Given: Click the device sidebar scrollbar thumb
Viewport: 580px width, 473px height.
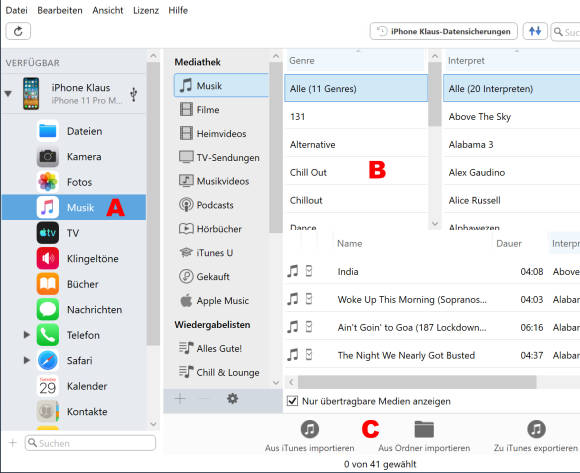Looking at the screenshot, I should click(x=153, y=203).
